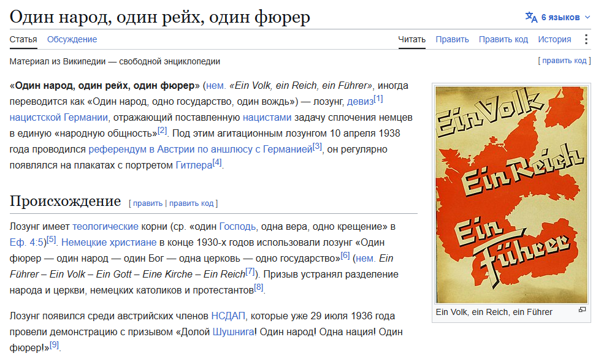Switch to the Обсуждение tab
The width and height of the screenshot is (601, 364).
pyautogui.click(x=72, y=39)
